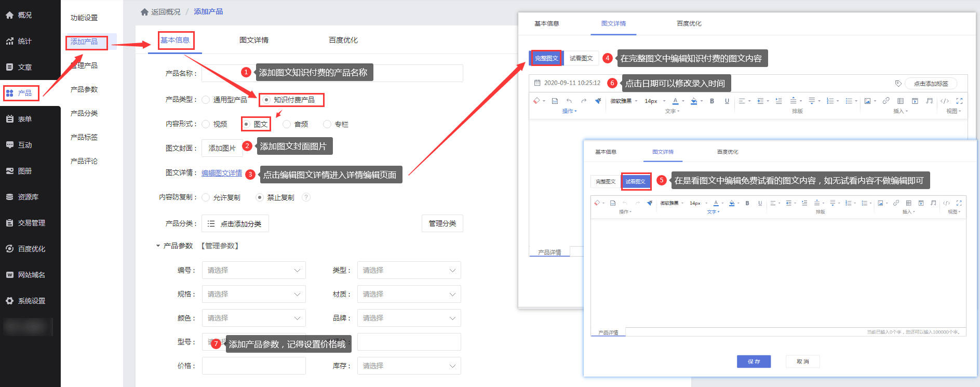The height and width of the screenshot is (387, 980).
Task: Select the 允许复制 radio option
Action: click(x=206, y=197)
